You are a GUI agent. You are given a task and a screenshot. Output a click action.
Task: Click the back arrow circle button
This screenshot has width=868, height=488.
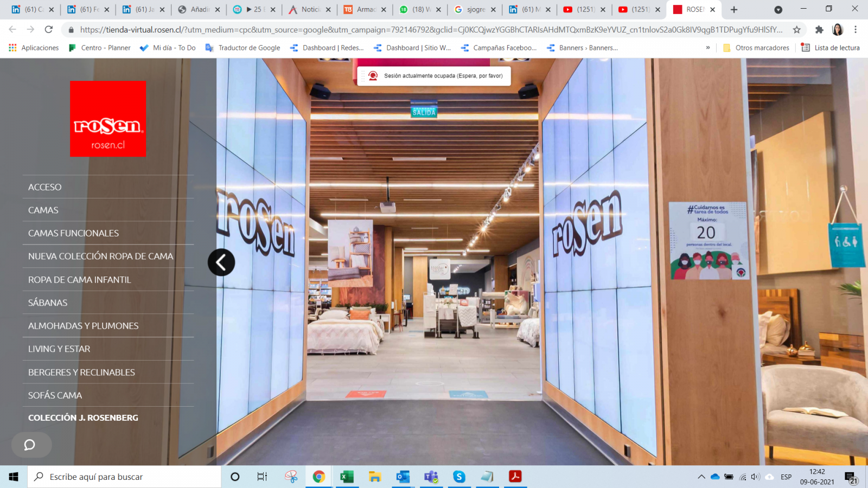[x=221, y=262]
